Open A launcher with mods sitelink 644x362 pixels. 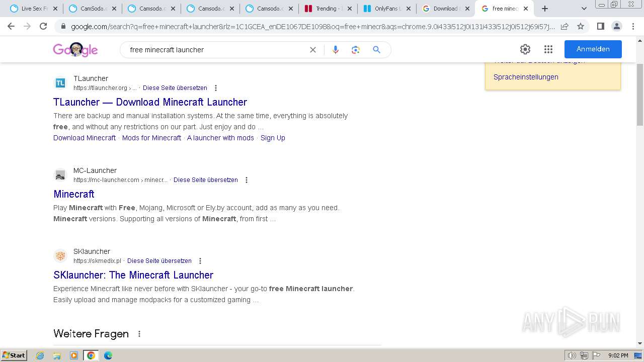tap(220, 138)
